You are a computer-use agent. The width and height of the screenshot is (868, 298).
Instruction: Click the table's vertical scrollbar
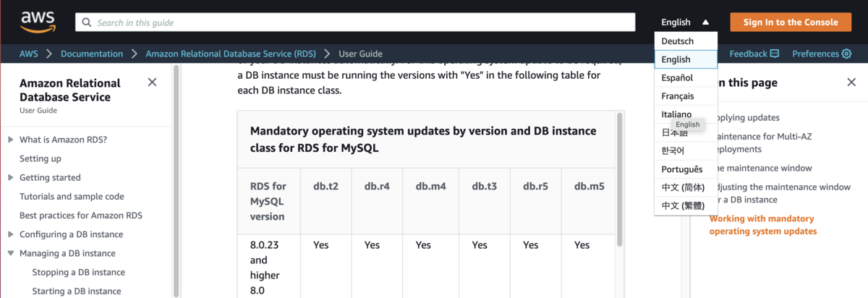[x=619, y=179]
